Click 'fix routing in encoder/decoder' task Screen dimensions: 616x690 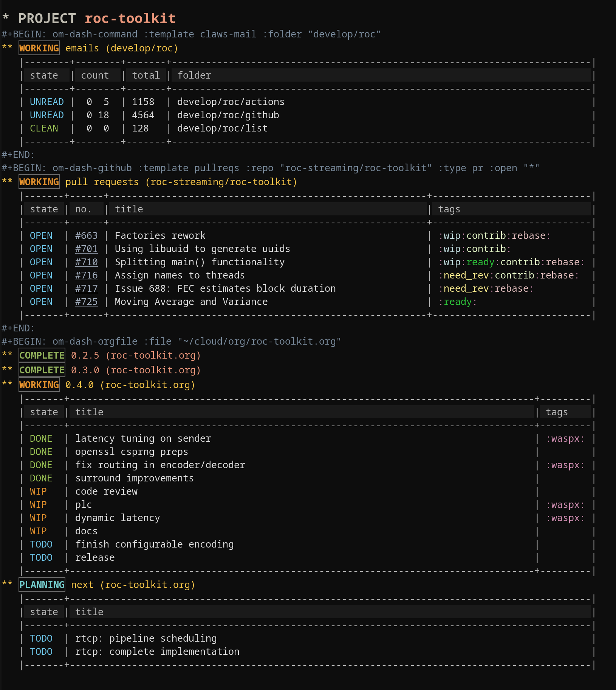tap(160, 465)
